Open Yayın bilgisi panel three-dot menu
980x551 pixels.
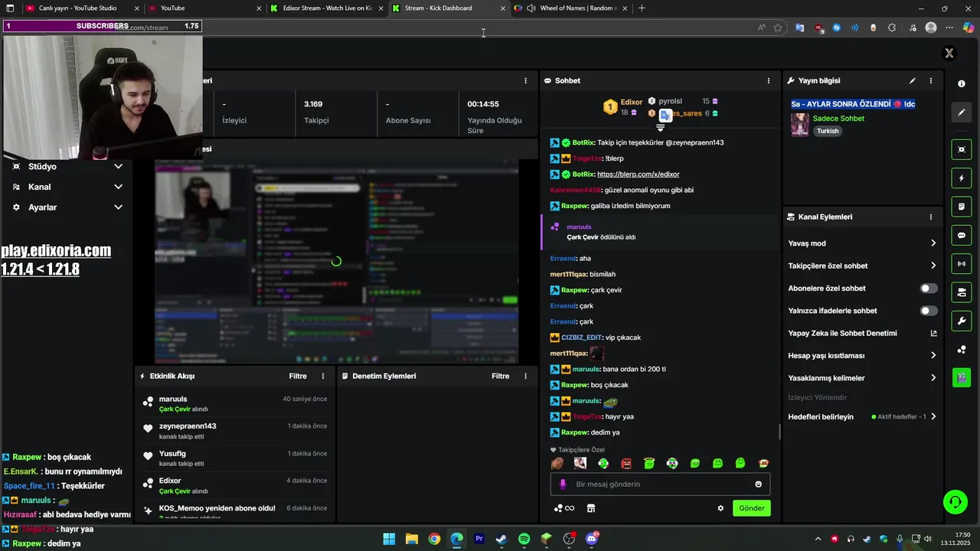931,80
